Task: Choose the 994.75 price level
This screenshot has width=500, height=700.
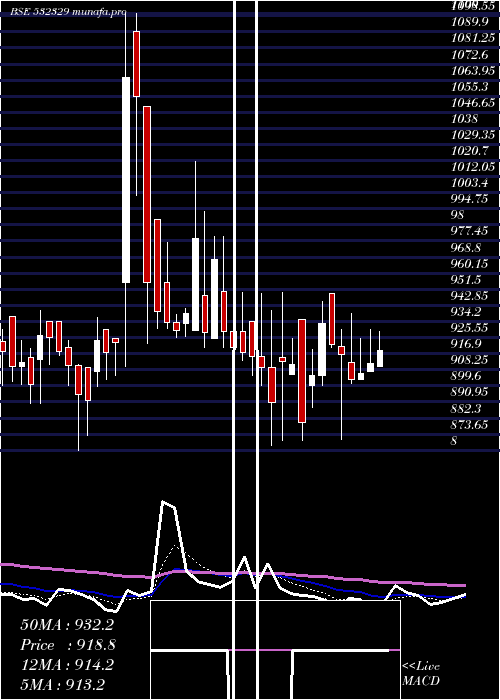Action: (471, 199)
